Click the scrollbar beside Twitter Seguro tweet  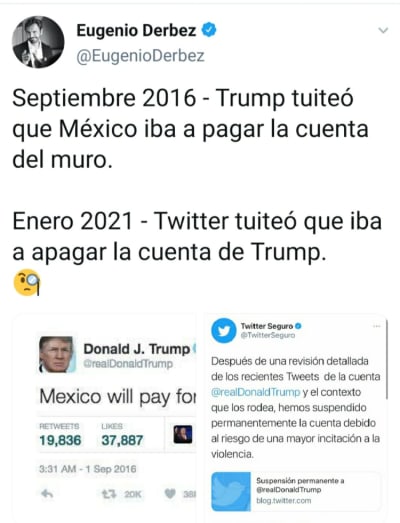(387, 359)
